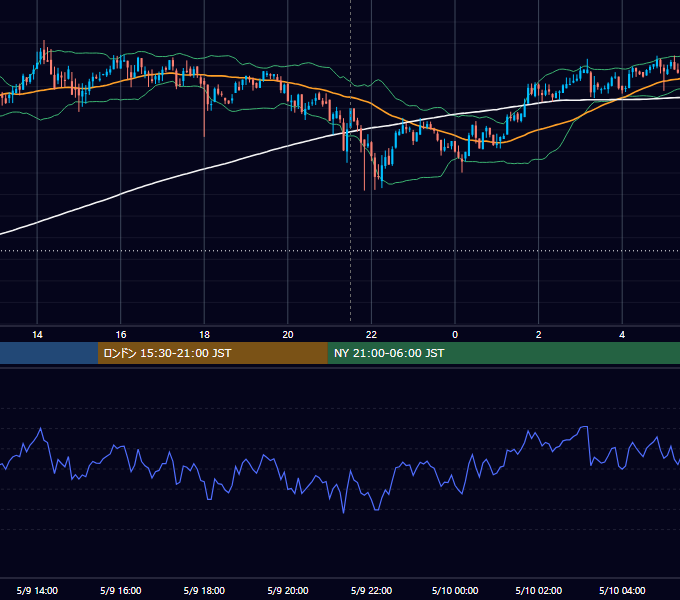Click the '5/9 22:00' date label
680x600 pixels.
click(371, 590)
